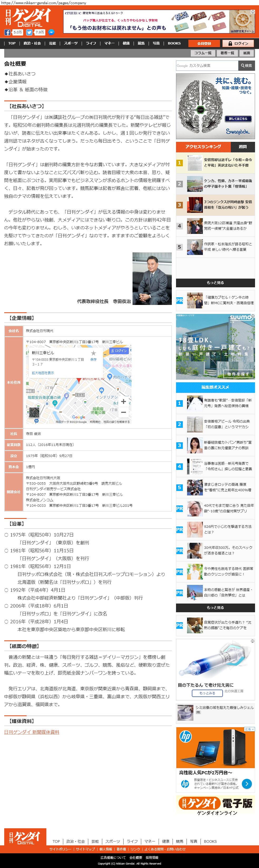Viewport: 259px width, 868px height.
Task: Open 個人情報 footer link
Action: tap(106, 849)
